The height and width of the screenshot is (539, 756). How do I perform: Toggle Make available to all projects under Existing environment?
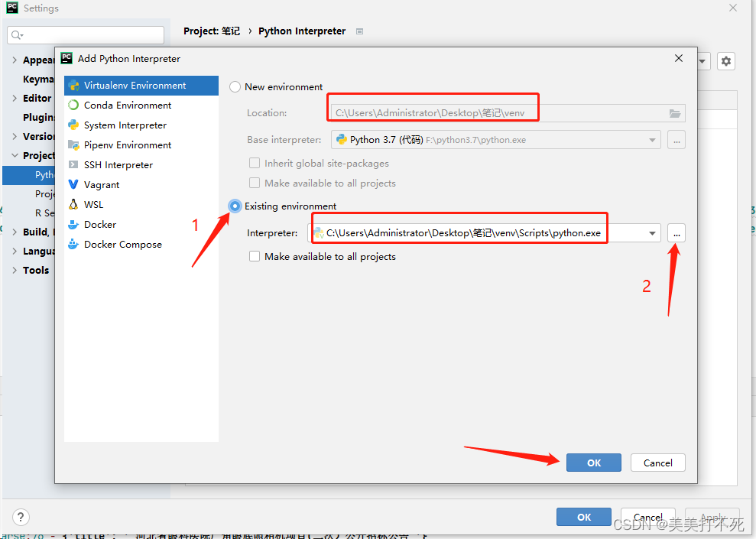[255, 256]
